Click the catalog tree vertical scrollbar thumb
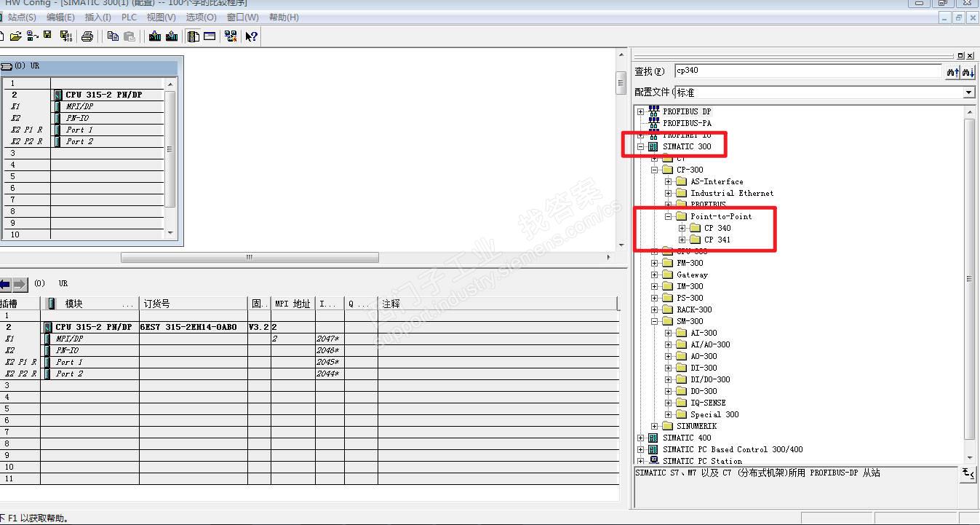The height and width of the screenshot is (525, 980). click(969, 278)
